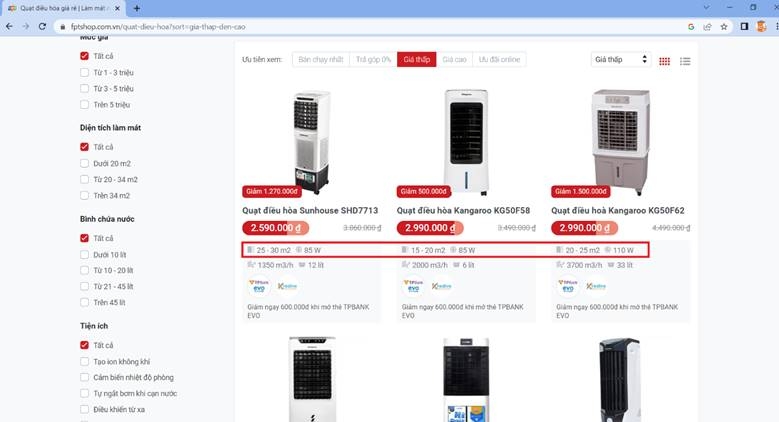
Task: Click the Ưu tiên xem label
Action: point(262,60)
